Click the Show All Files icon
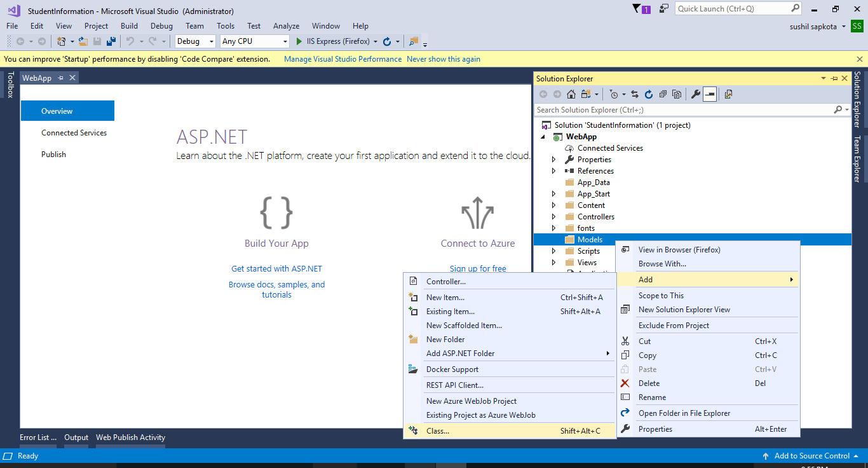This screenshot has height=468, width=868. click(677, 94)
